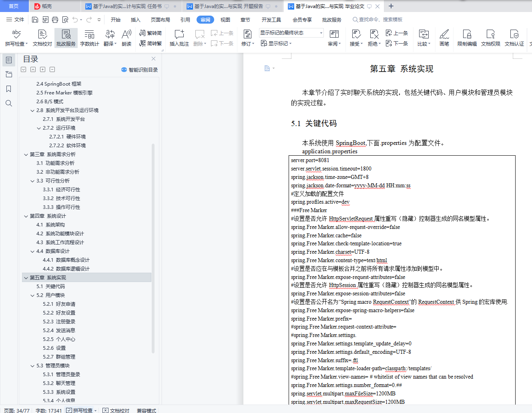Select the 画笔 pen tool

coord(444,38)
